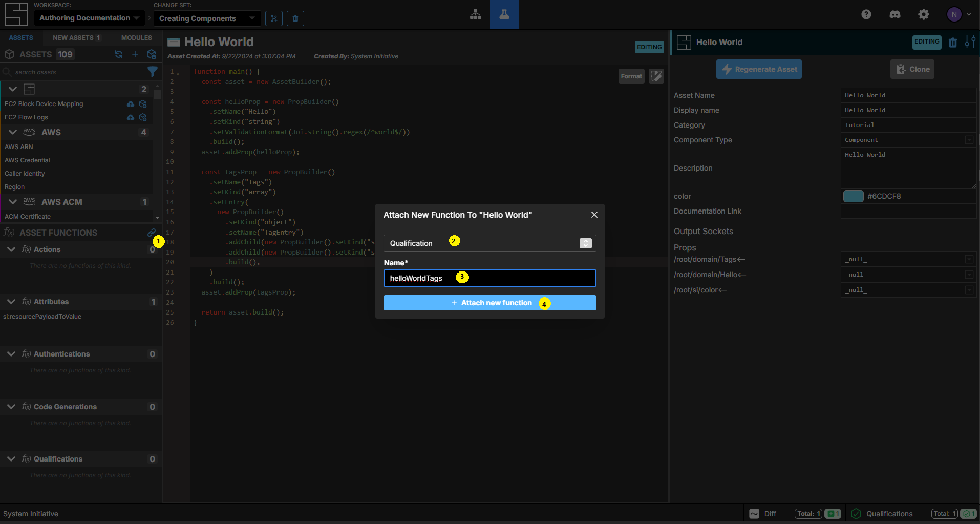980x524 pixels.
Task: Click the Regenerate Asset button
Action: click(759, 69)
